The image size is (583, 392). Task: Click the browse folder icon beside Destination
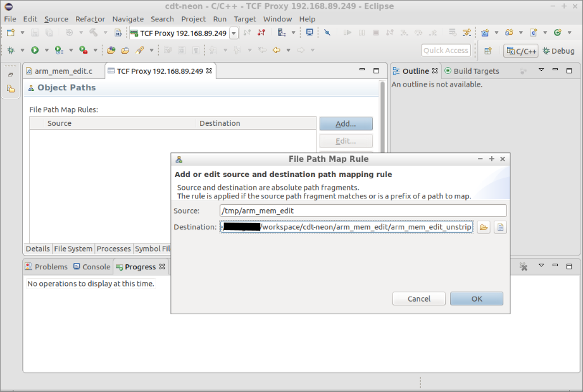pos(484,227)
